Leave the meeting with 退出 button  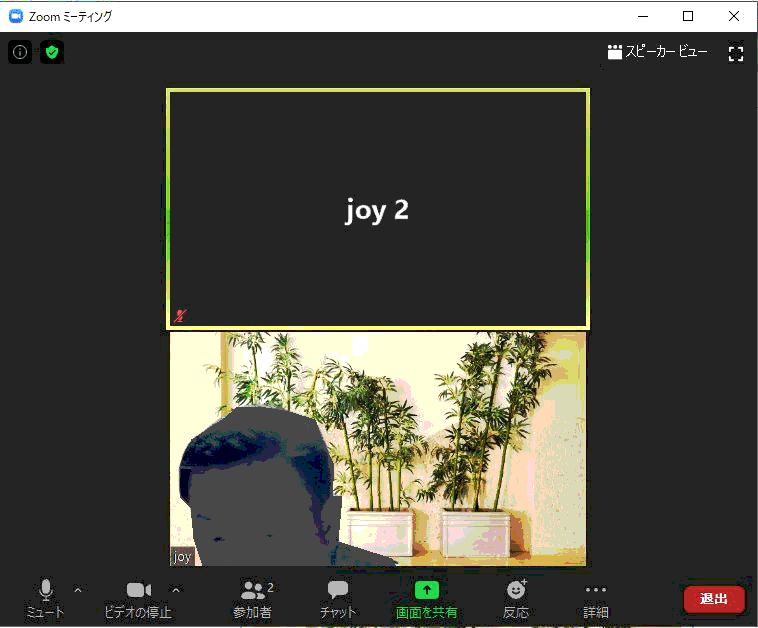click(x=714, y=599)
